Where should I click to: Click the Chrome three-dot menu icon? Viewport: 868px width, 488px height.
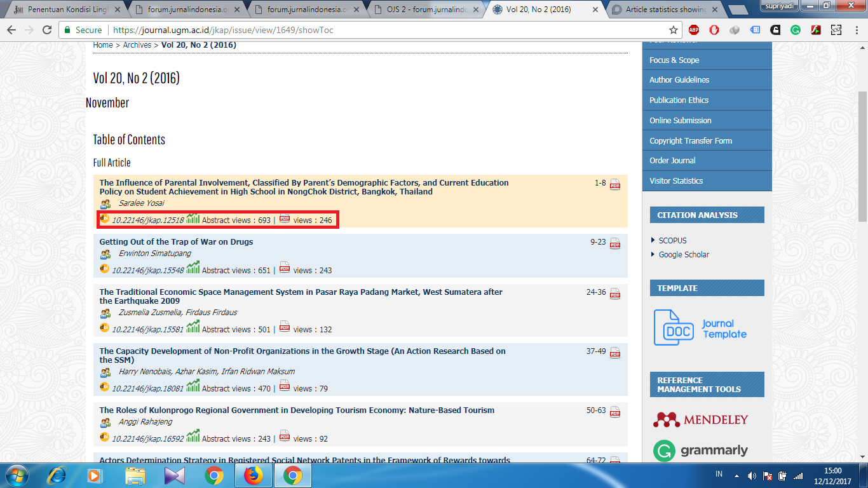click(x=855, y=30)
